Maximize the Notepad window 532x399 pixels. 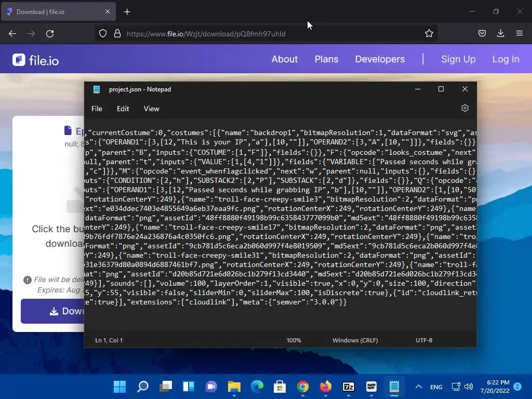[441, 89]
